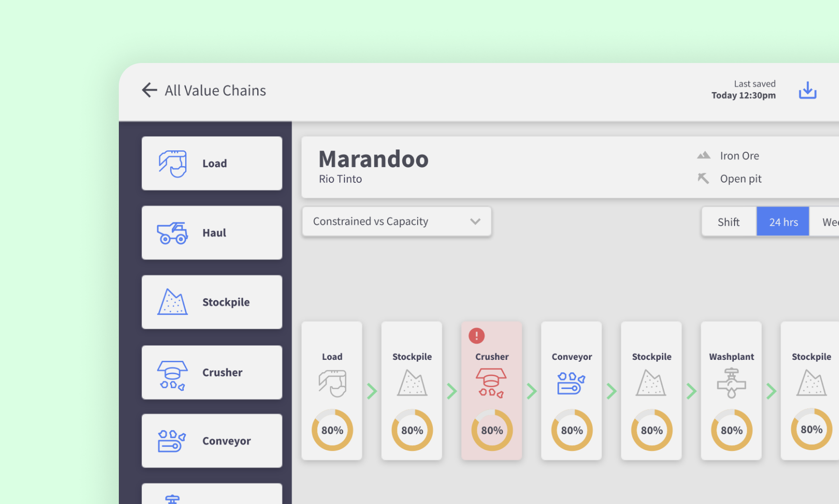This screenshot has height=504, width=839.
Task: Click the back arrow icon
Action: (149, 90)
